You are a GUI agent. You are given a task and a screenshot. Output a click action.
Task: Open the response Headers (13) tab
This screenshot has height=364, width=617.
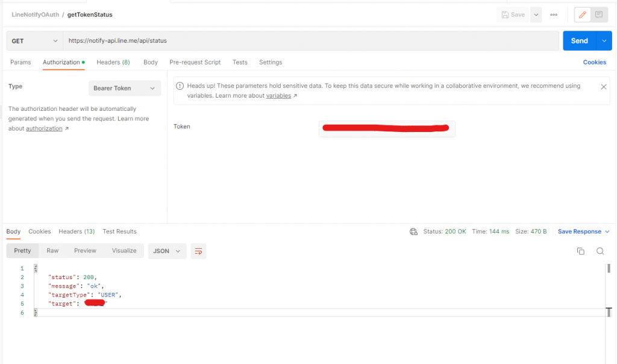(x=77, y=231)
